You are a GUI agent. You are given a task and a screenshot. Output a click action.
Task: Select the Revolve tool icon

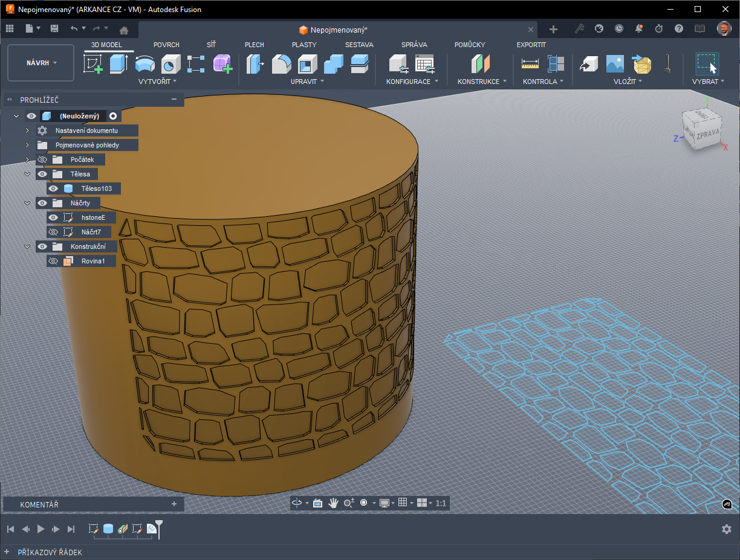(144, 63)
